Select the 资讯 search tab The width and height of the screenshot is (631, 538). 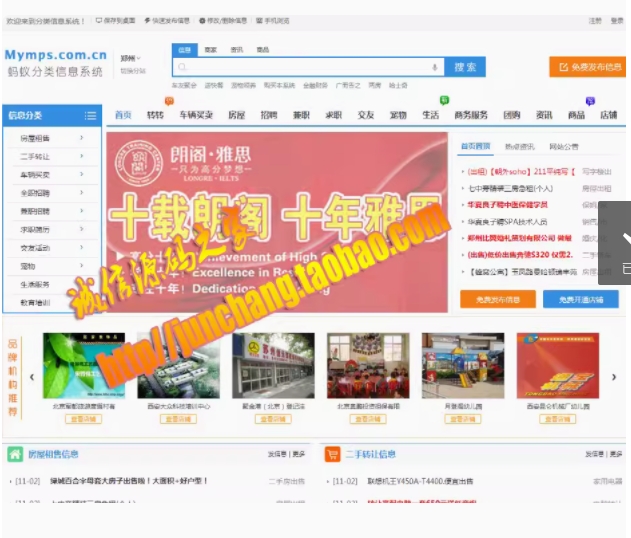pyautogui.click(x=237, y=50)
